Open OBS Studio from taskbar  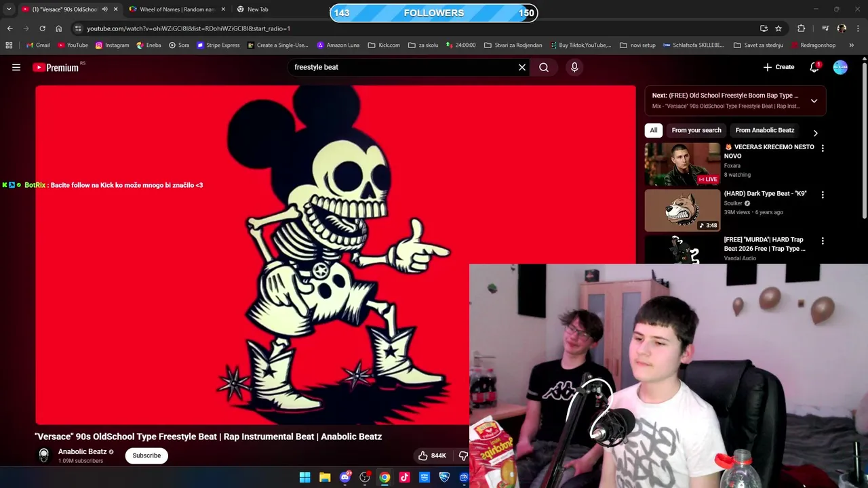[x=365, y=477]
